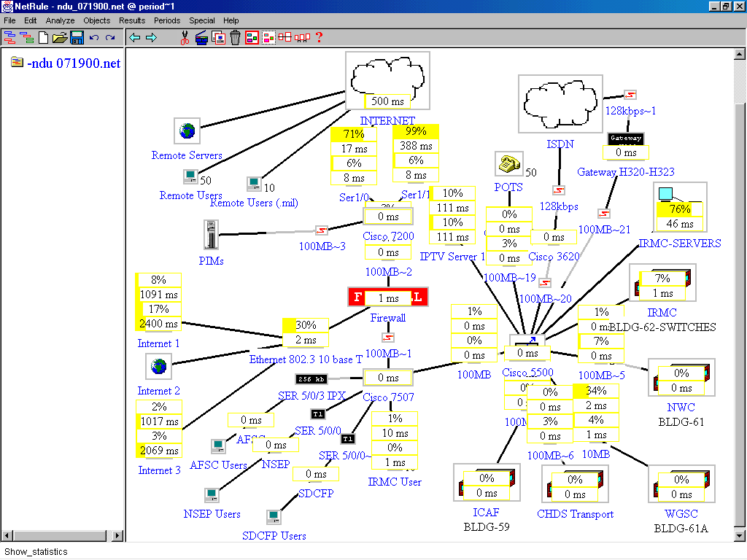
Task: Click the new blank document icon
Action: click(x=44, y=37)
